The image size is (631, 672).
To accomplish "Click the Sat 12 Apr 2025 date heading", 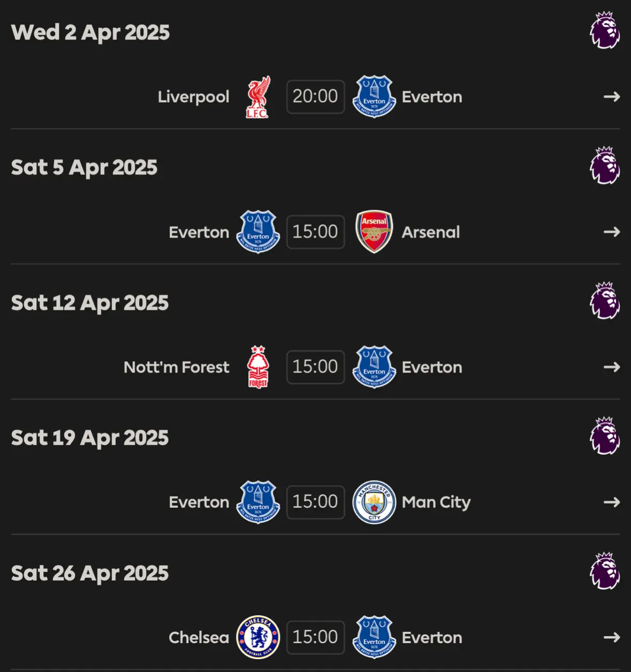I will coord(90,303).
